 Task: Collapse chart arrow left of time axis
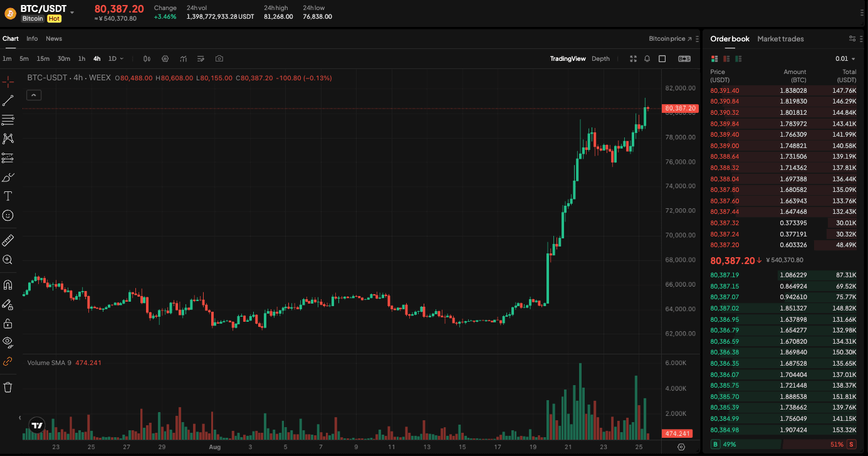[19, 418]
